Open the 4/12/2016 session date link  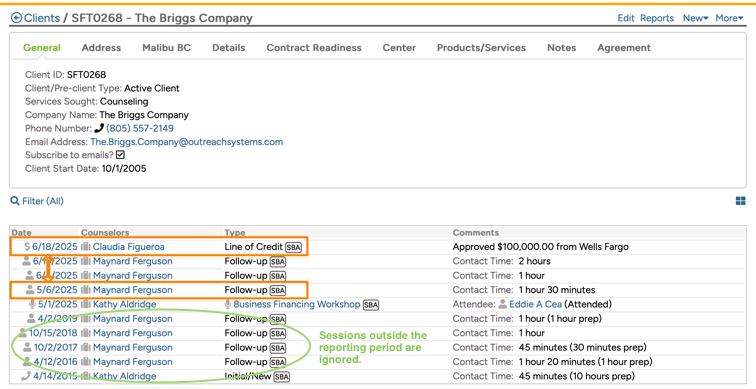tap(55, 362)
